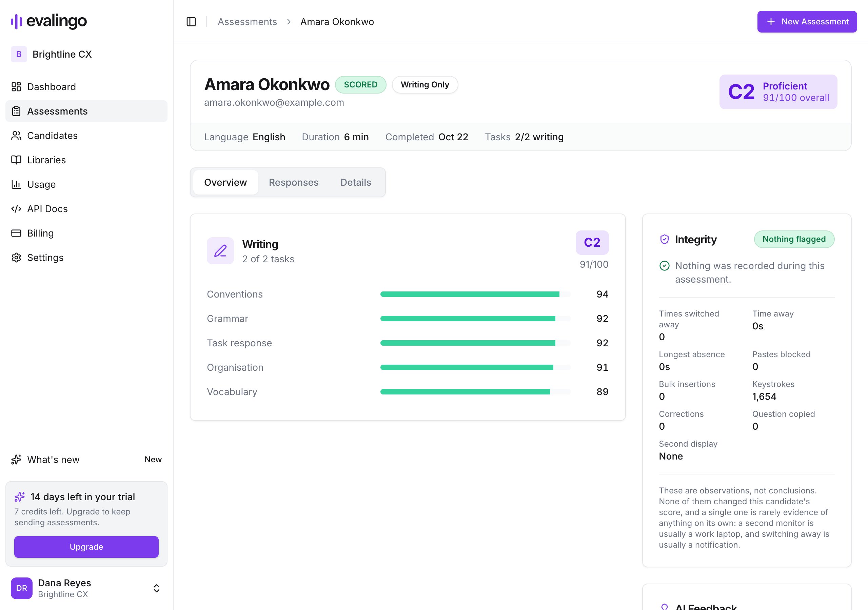Click the DR user avatar
Screen dimensions: 868x610
click(22, 588)
